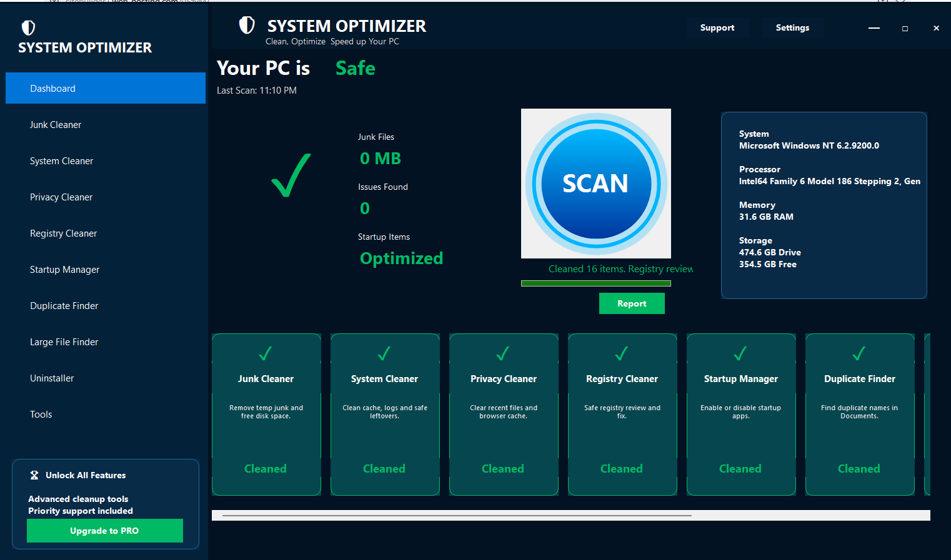Open Uninstaller from the sidebar
This screenshot has height=560, width=951.
click(106, 378)
